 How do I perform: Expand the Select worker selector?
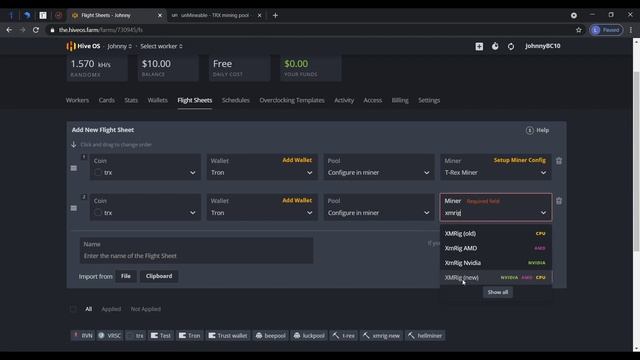tap(161, 47)
